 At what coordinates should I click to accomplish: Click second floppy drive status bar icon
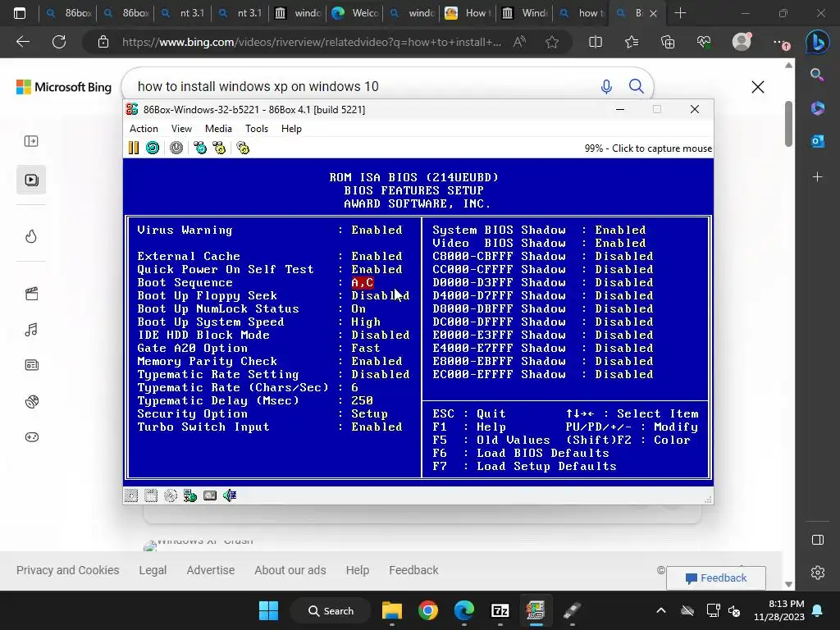pyautogui.click(x=151, y=495)
